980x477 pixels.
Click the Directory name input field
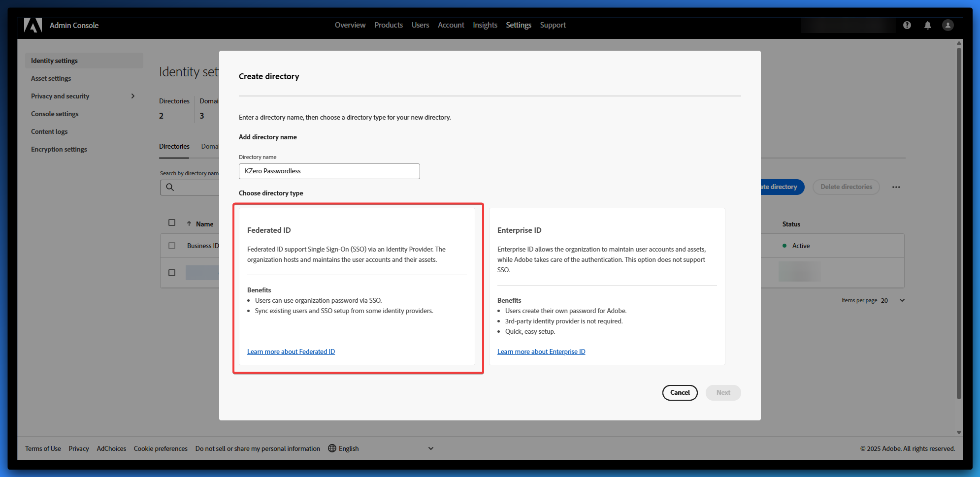click(329, 171)
